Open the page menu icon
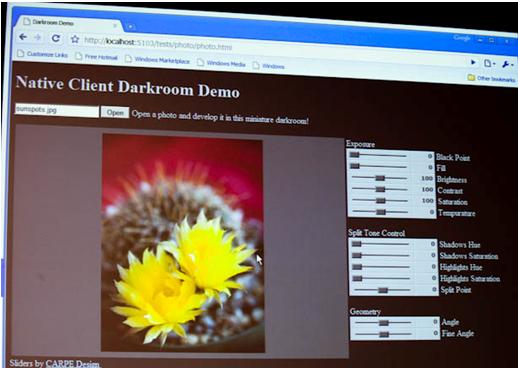 [x=489, y=63]
